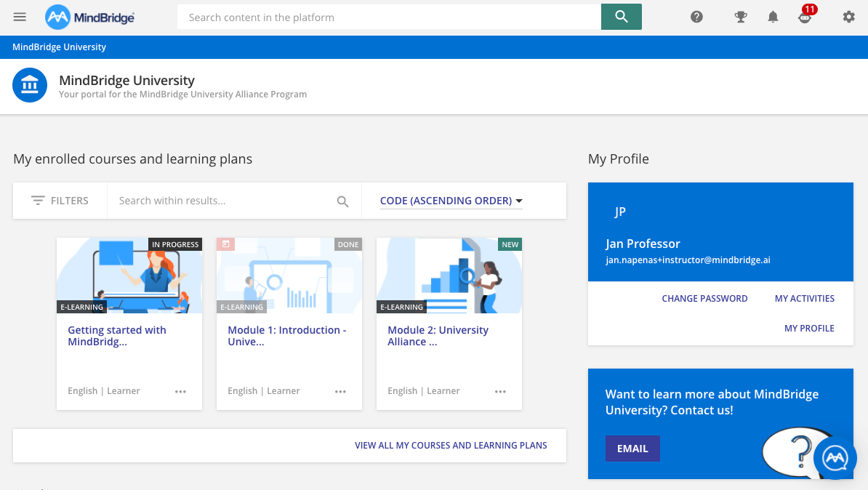Click the My Profile section heading
Viewport: 868px width, 490px height.
[x=619, y=159]
